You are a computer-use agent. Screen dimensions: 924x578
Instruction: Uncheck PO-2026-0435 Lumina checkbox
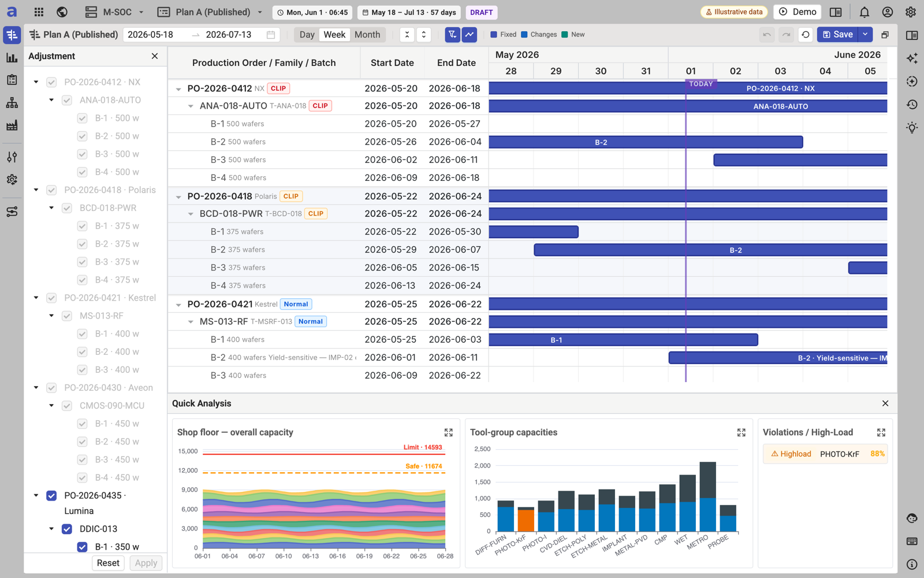click(x=51, y=496)
